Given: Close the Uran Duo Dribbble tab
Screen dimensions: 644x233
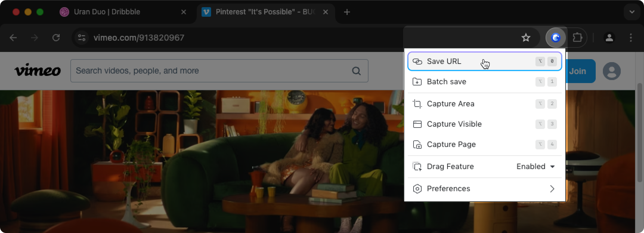Looking at the screenshot, I should pos(184,12).
